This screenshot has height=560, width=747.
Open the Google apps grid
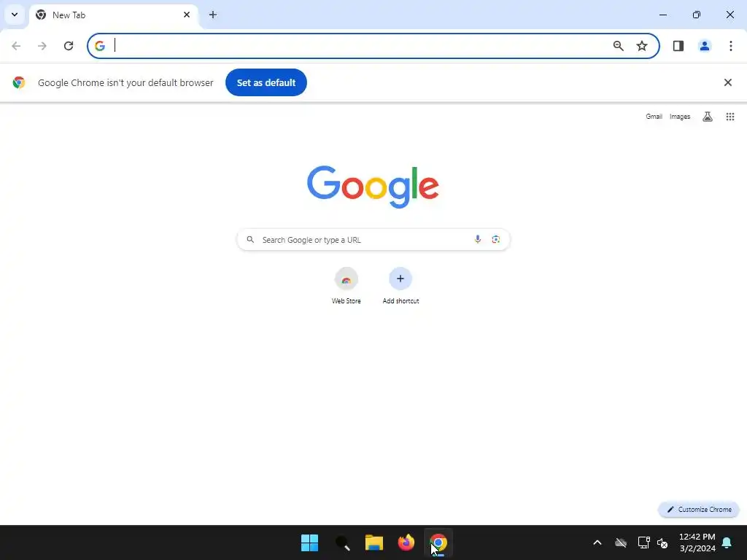pyautogui.click(x=729, y=117)
